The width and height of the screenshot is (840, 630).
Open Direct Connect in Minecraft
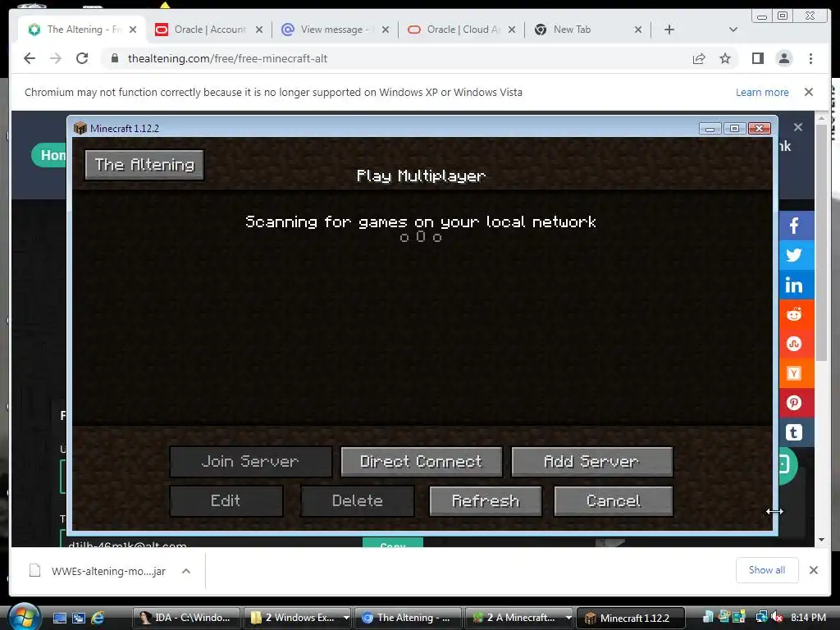point(421,462)
